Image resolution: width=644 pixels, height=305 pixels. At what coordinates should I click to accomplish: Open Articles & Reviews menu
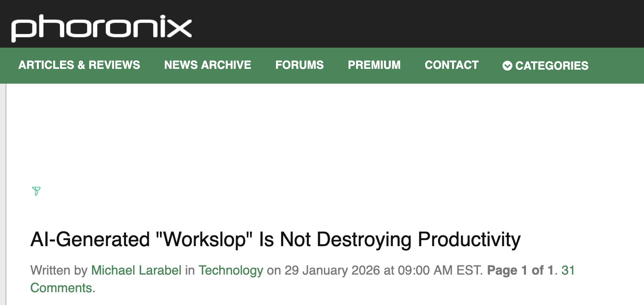pyautogui.click(x=79, y=65)
